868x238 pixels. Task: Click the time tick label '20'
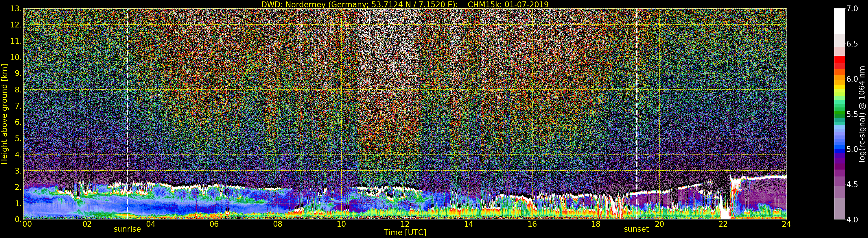659,224
